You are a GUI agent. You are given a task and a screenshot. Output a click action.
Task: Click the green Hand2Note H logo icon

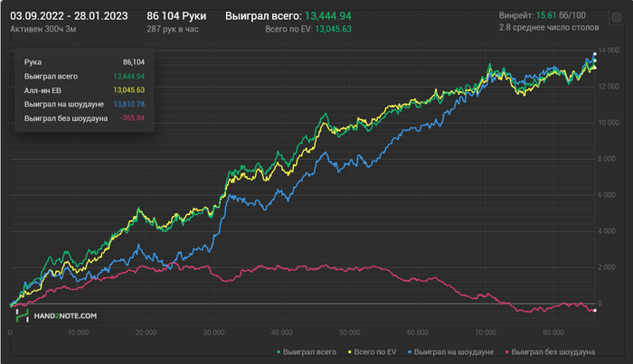point(23,315)
